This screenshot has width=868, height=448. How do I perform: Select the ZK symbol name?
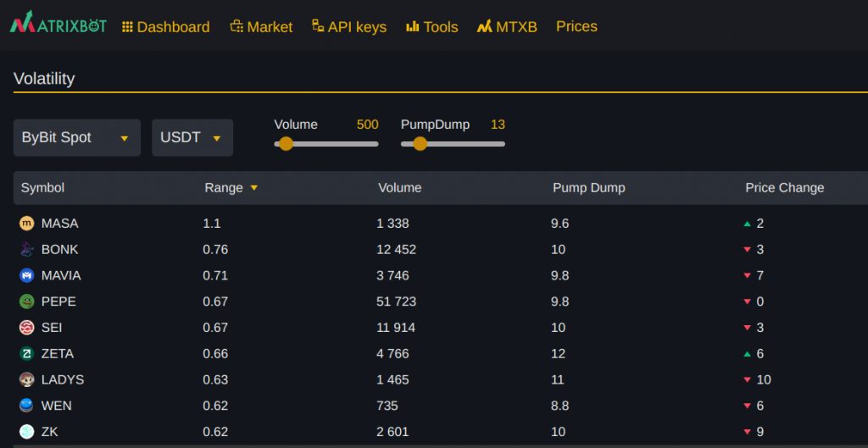(x=49, y=431)
